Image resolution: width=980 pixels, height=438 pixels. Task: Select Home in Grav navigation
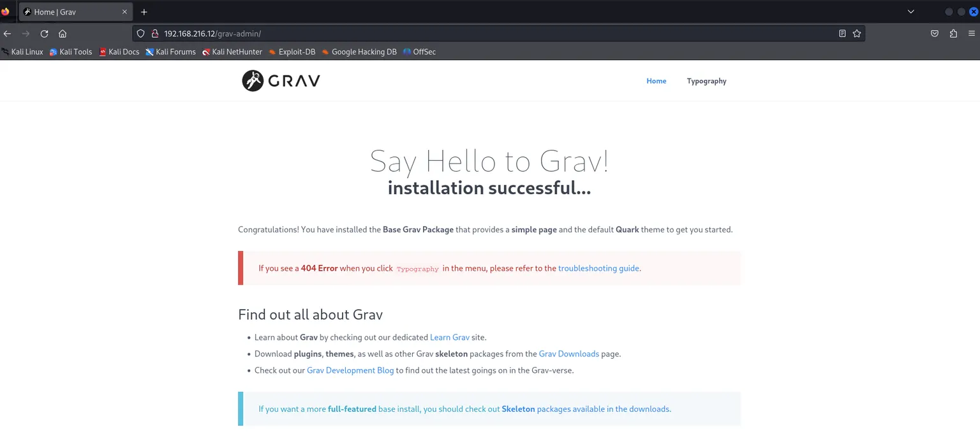coord(657,81)
